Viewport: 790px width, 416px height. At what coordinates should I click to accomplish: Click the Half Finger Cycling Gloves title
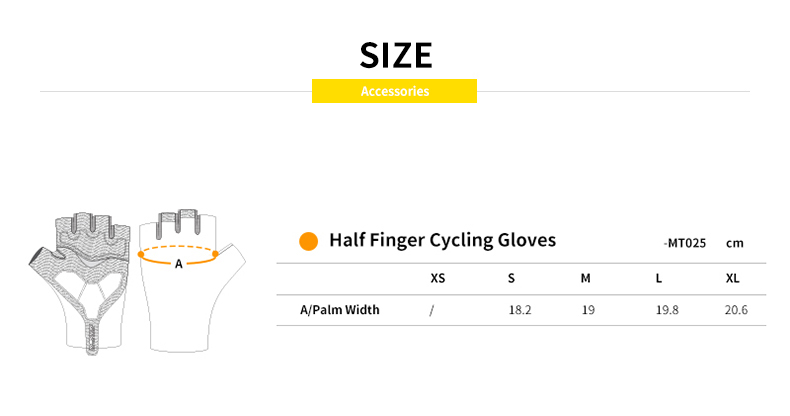[442, 240]
